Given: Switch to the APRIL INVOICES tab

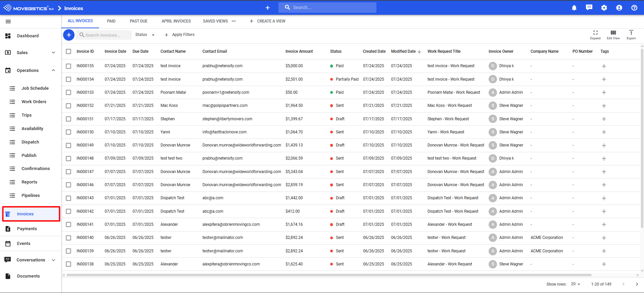Looking at the screenshot, I should tap(176, 21).
